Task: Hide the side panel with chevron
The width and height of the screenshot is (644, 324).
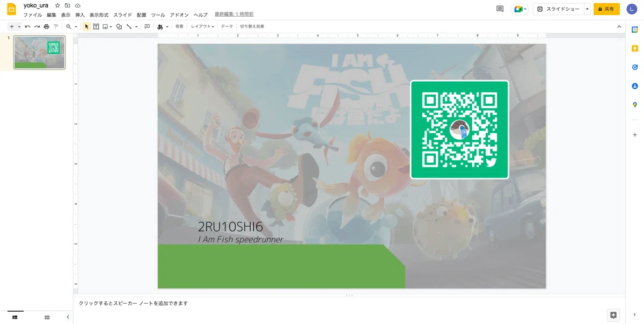Action: [635, 315]
